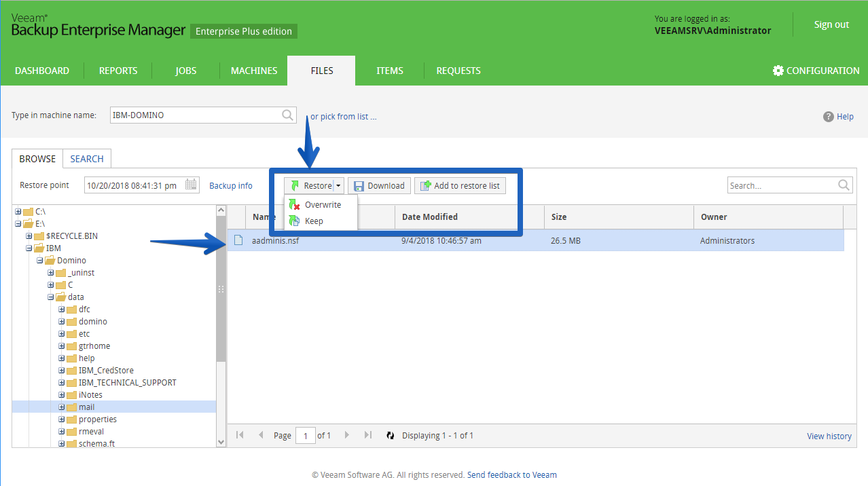This screenshot has width=868, height=486.
Task: Go to the last page of results
Action: [x=368, y=435]
